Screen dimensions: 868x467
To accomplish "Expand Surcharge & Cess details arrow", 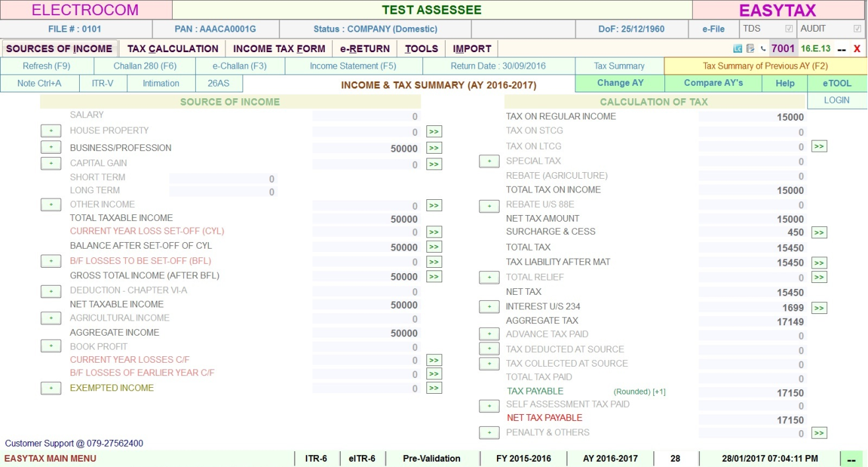I will tap(819, 232).
